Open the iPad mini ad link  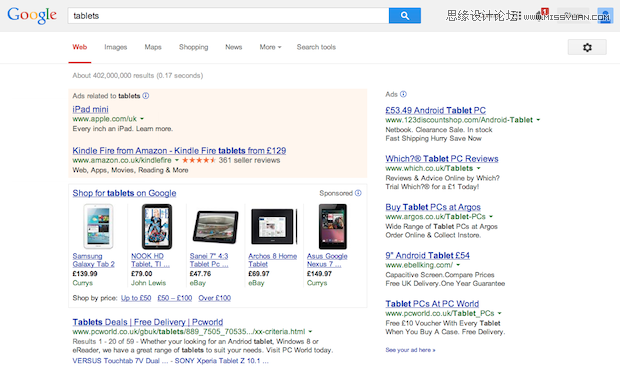click(91, 109)
